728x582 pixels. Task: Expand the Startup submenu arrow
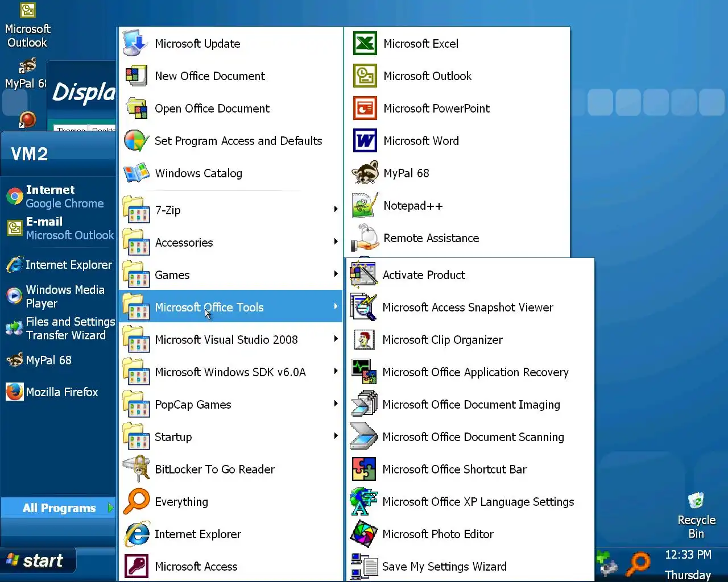(x=336, y=436)
